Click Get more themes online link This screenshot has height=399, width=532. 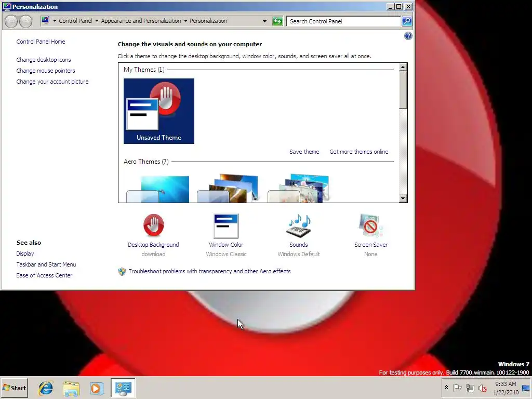358,152
